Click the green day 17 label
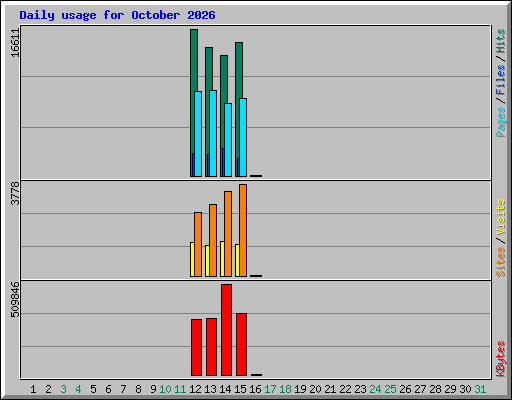Screen dimensions: 512x400 (270, 389)
